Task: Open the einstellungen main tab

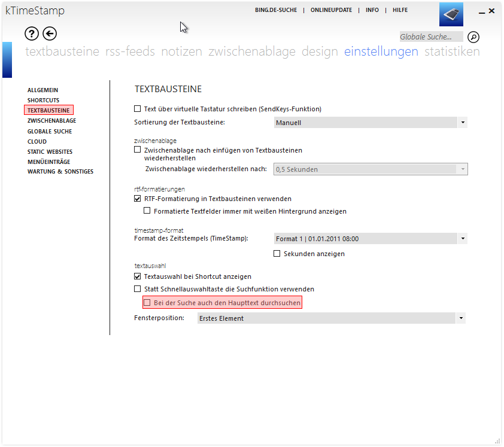Action: (x=381, y=51)
